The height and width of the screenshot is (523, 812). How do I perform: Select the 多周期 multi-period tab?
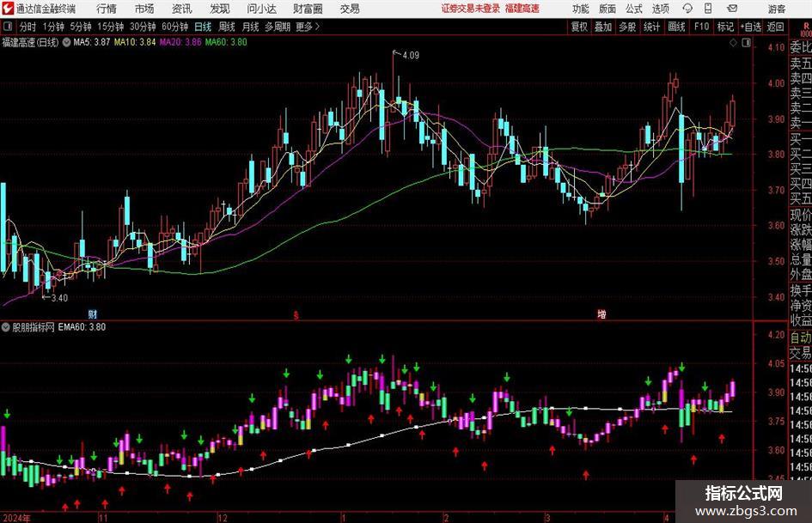pos(278,27)
